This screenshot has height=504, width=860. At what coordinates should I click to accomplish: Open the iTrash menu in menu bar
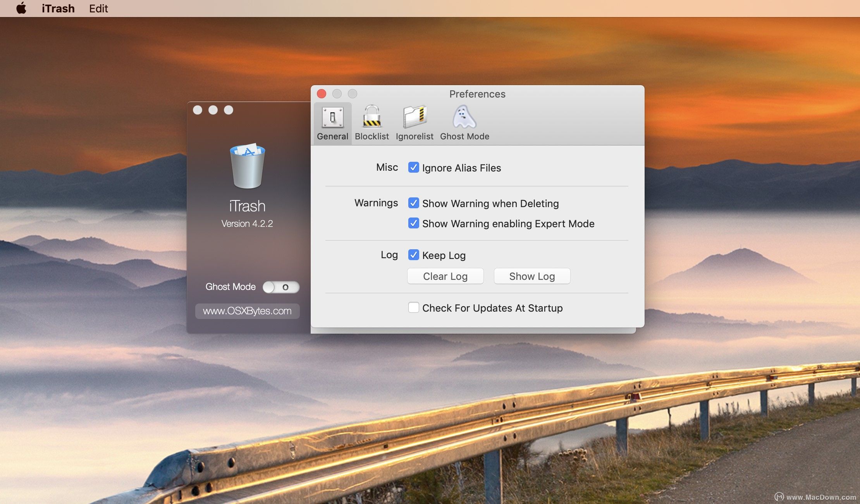pyautogui.click(x=58, y=8)
